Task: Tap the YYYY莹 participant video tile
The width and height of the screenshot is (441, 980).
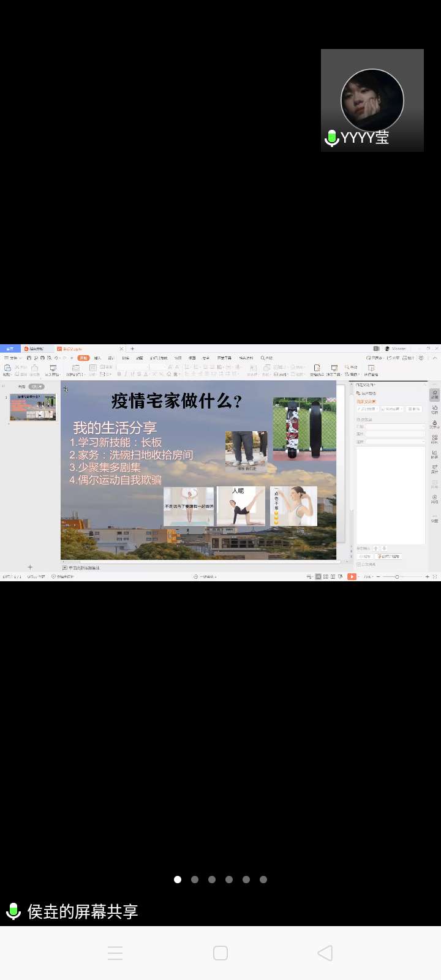Action: (372, 100)
